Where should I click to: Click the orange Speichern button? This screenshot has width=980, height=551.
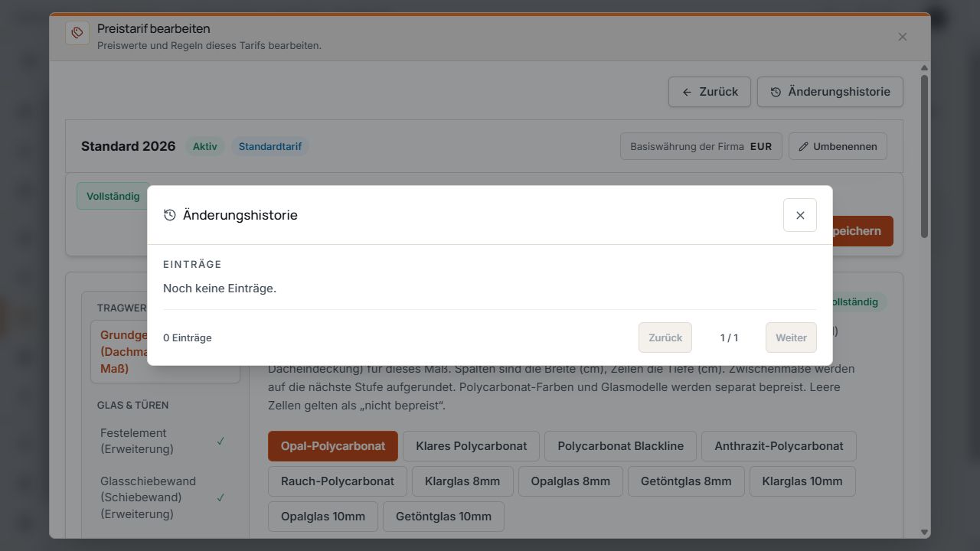pos(862,231)
